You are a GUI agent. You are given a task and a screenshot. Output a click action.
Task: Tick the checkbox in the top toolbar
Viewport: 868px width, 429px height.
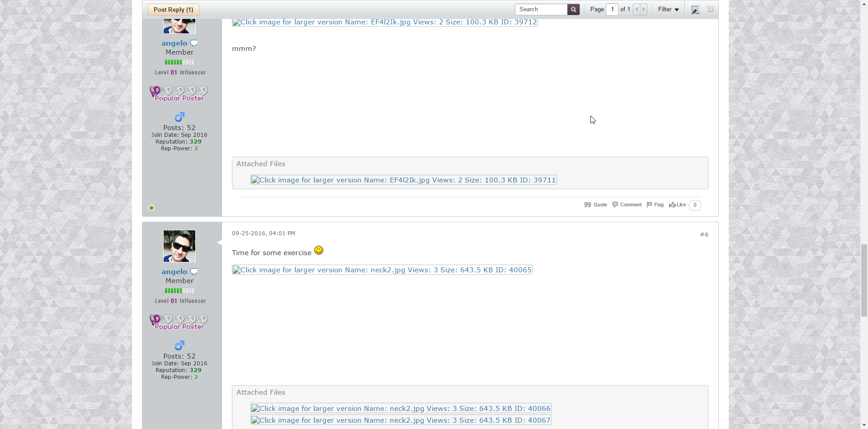coord(711,9)
